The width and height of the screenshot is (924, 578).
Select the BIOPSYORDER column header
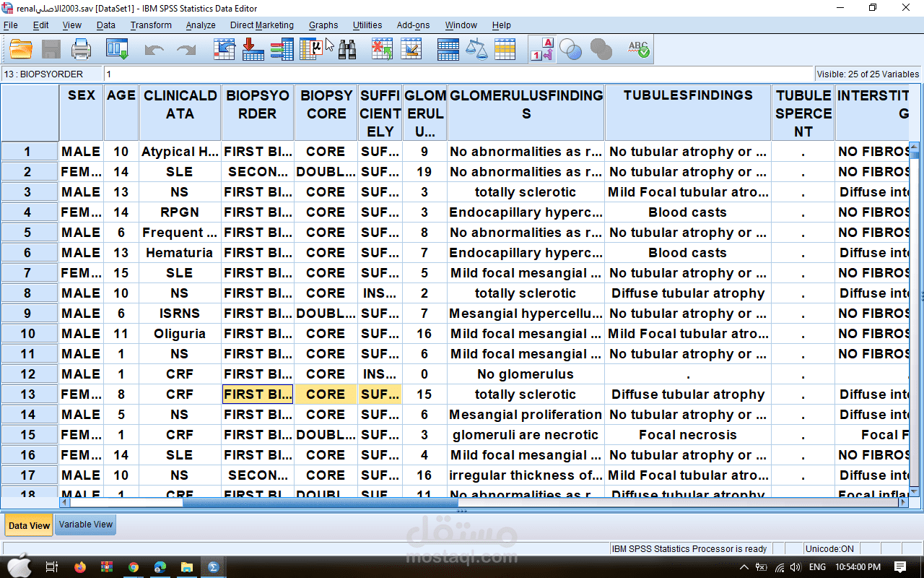pyautogui.click(x=258, y=113)
